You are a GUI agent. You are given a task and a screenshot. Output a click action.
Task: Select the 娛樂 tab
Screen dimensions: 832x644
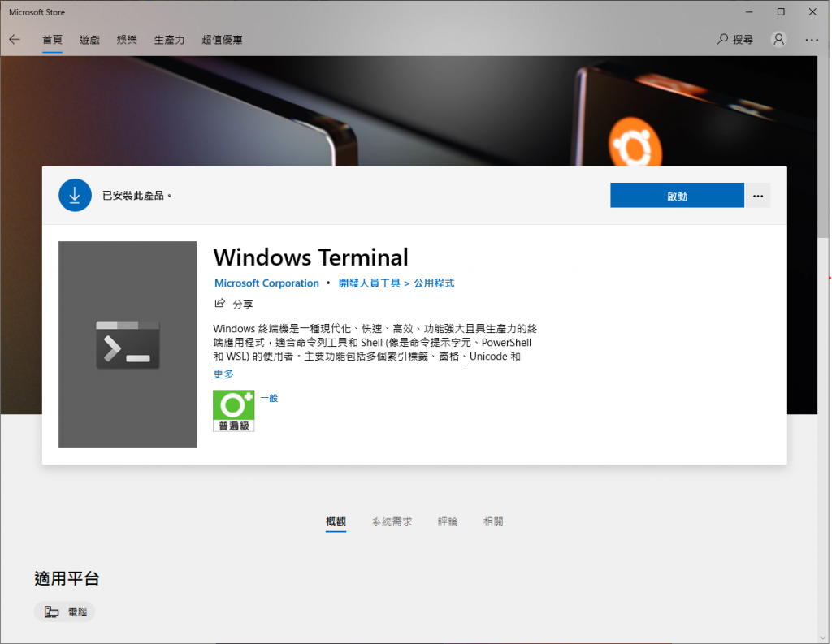click(127, 39)
